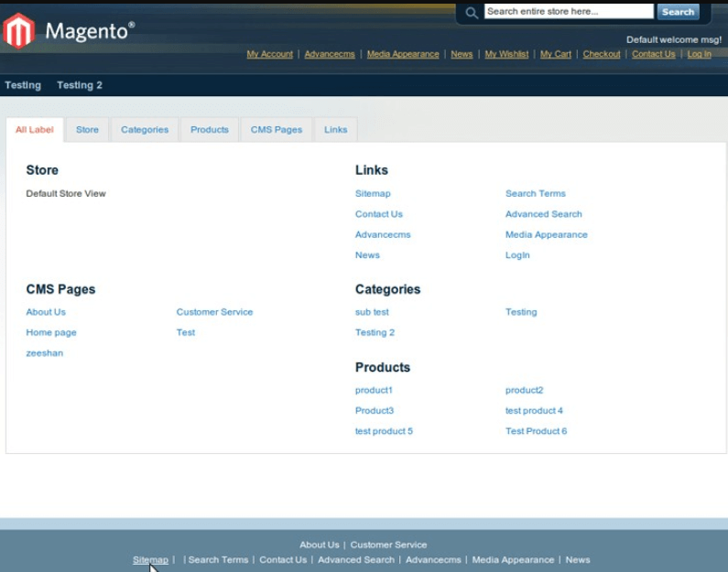Open Media Appearance header link

point(403,54)
